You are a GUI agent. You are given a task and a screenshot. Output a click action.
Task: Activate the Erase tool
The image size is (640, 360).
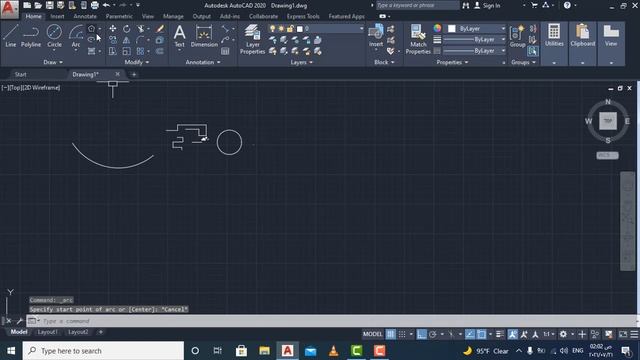160,29
